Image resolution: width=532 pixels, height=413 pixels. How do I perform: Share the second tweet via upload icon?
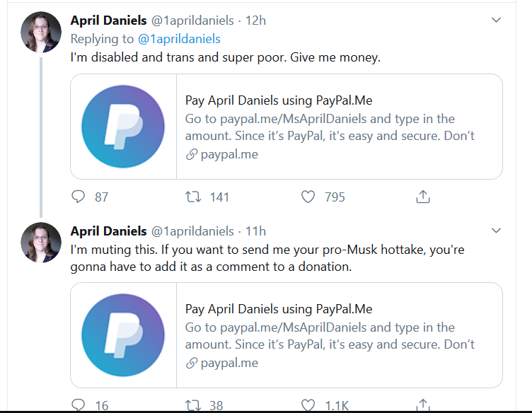423,405
